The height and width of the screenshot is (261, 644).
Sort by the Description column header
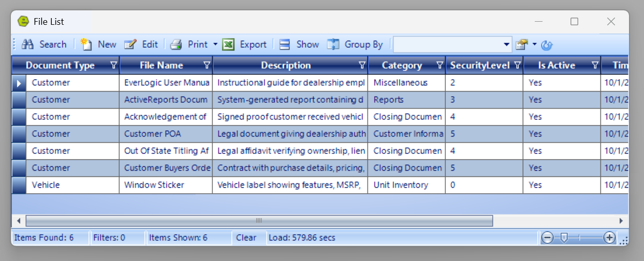click(x=285, y=65)
